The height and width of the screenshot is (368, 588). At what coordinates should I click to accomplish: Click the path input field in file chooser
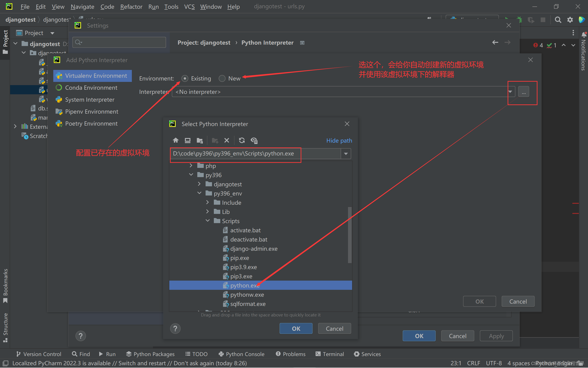[x=255, y=154]
